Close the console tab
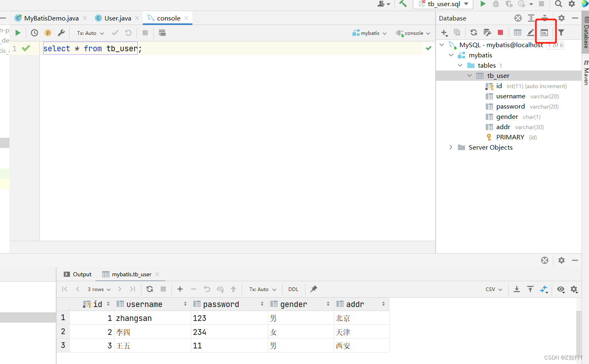The width and height of the screenshot is (589, 364). 187,18
